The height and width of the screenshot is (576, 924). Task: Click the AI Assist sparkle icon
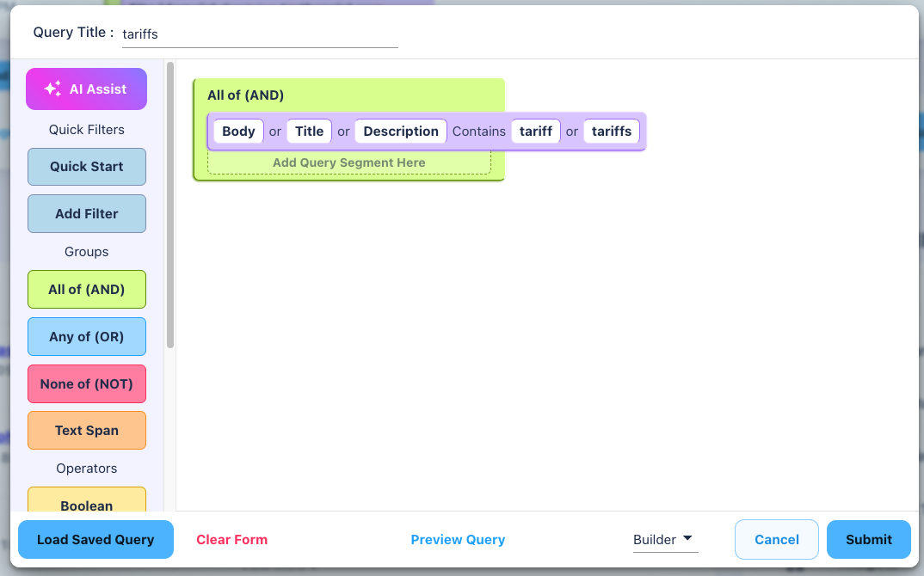52,89
